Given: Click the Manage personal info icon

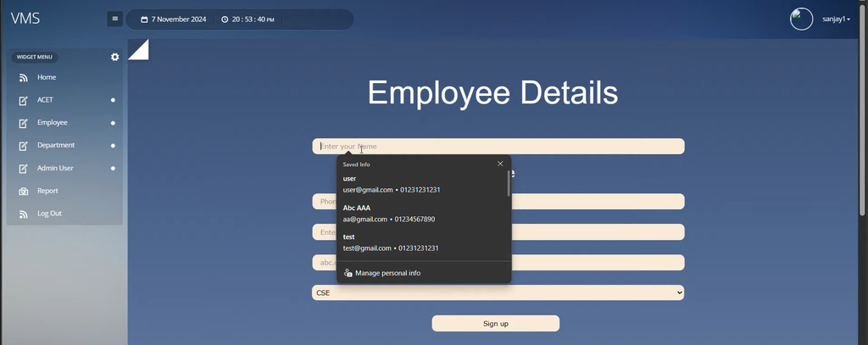Looking at the screenshot, I should point(348,273).
